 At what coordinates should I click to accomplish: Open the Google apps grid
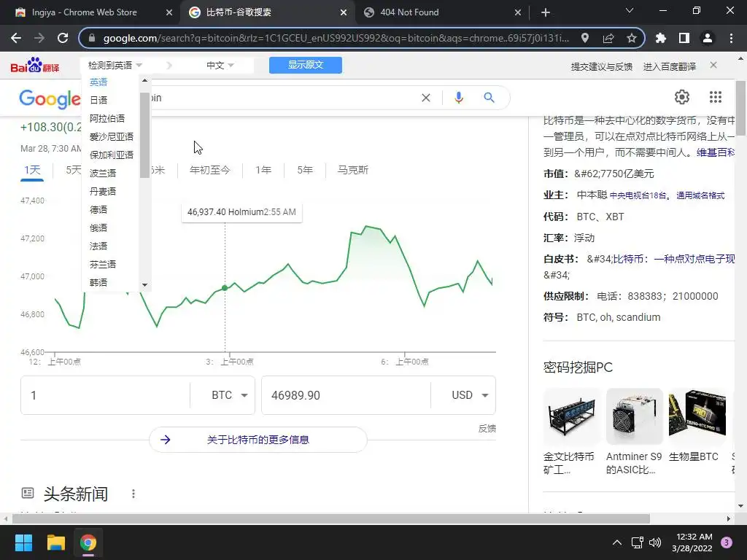tap(715, 97)
